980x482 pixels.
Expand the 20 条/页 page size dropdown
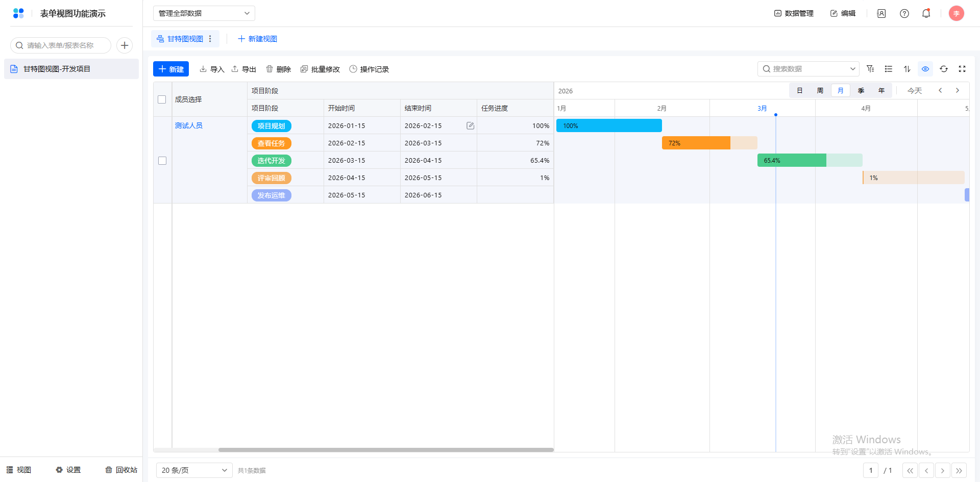(x=194, y=470)
